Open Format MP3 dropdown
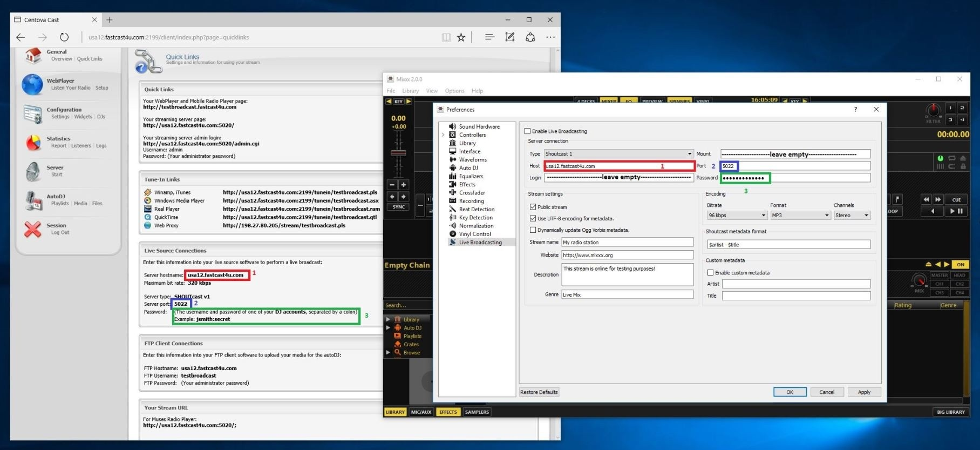Image resolution: width=980 pixels, height=450 pixels. click(800, 216)
